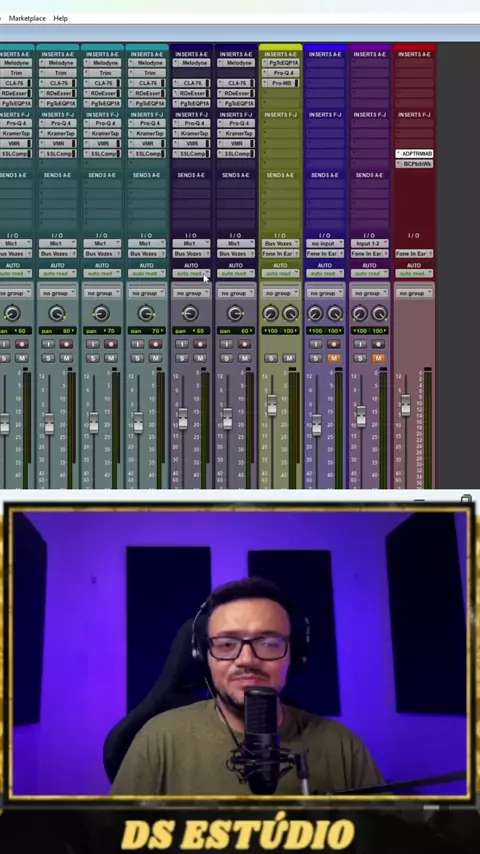
Task: Open Pro-Q 4 insert on yellow channel
Action: tap(281, 73)
